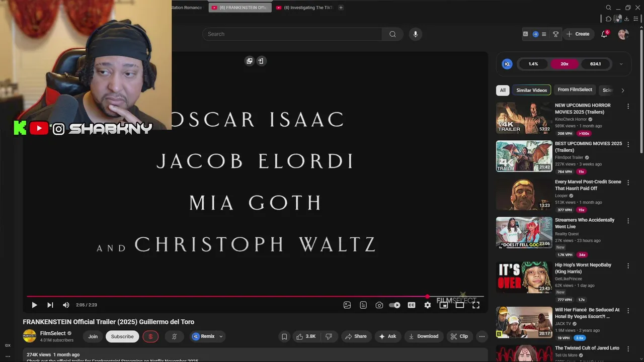Open the Create menu
This screenshot has height=362, width=644.
coord(578,34)
